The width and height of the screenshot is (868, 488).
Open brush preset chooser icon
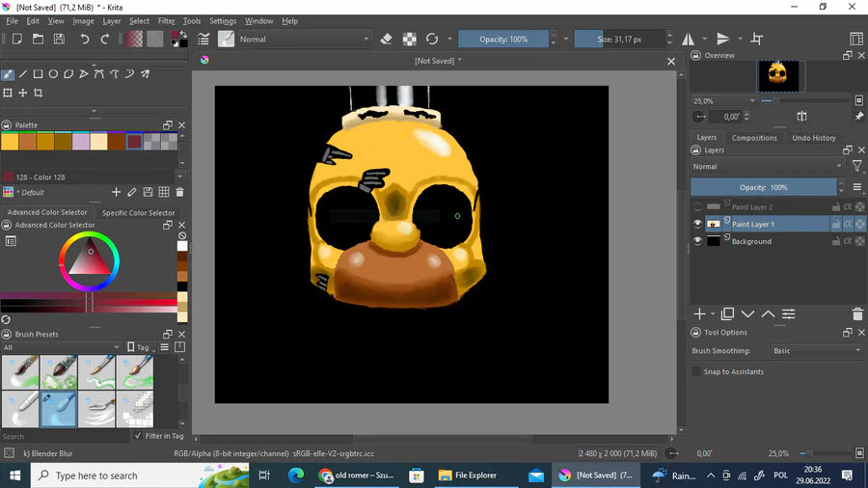pos(226,39)
